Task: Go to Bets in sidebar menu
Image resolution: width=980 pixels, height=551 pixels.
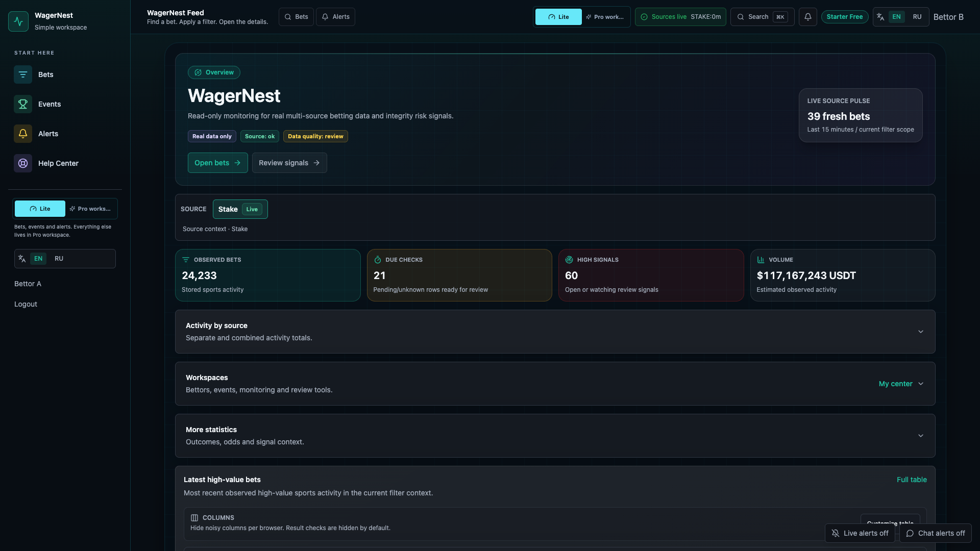Action: tap(65, 74)
